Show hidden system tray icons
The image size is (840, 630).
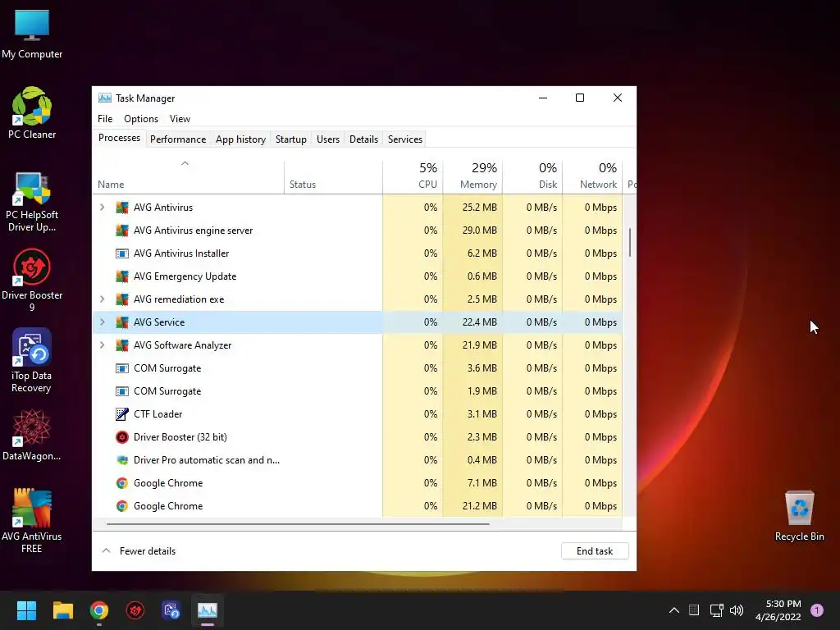click(674, 610)
